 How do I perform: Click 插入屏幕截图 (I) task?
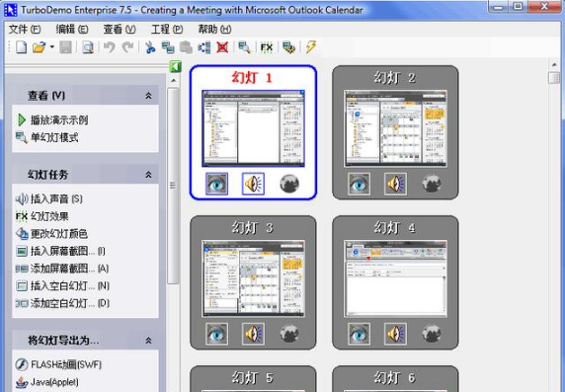click(60, 251)
